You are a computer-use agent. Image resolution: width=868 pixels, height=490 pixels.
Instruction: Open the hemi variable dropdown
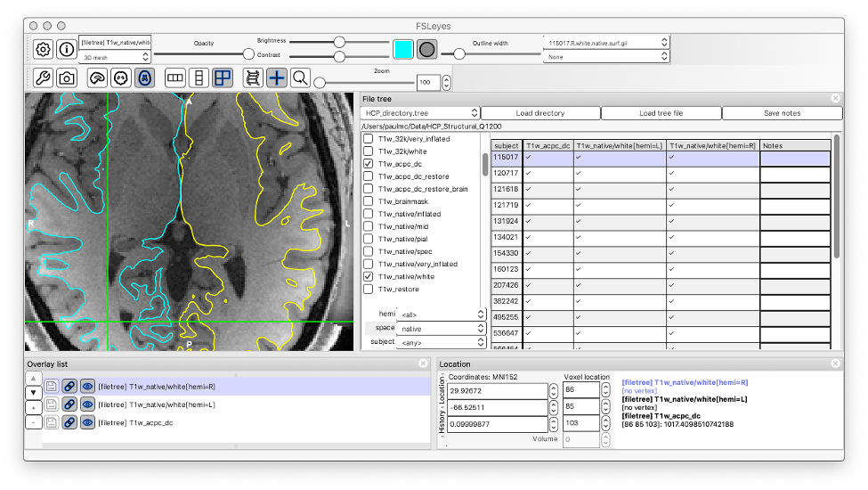pos(442,314)
